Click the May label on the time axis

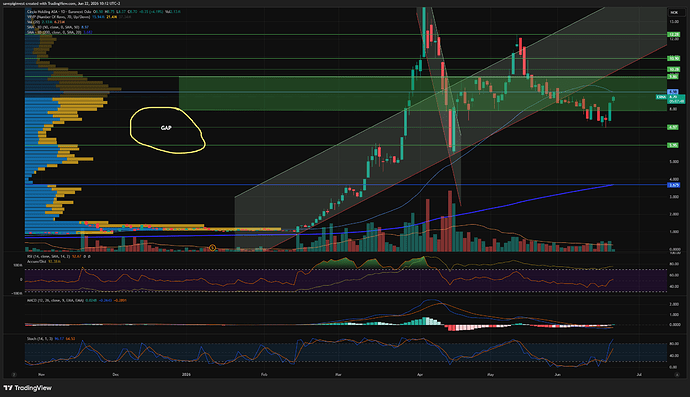click(491, 375)
